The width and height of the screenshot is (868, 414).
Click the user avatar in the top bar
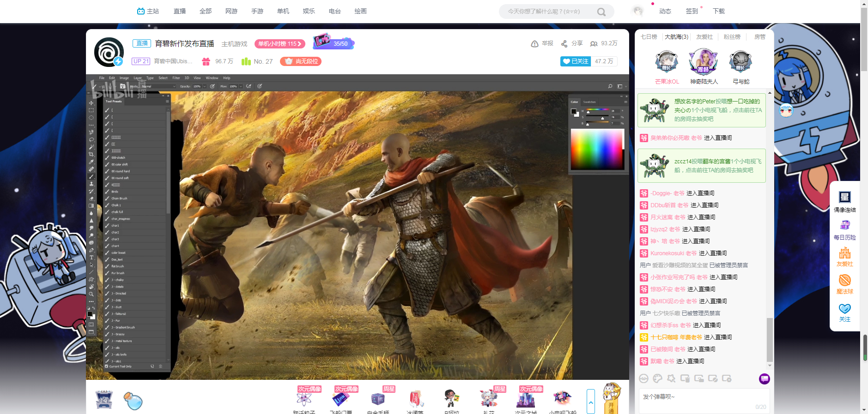(x=638, y=11)
